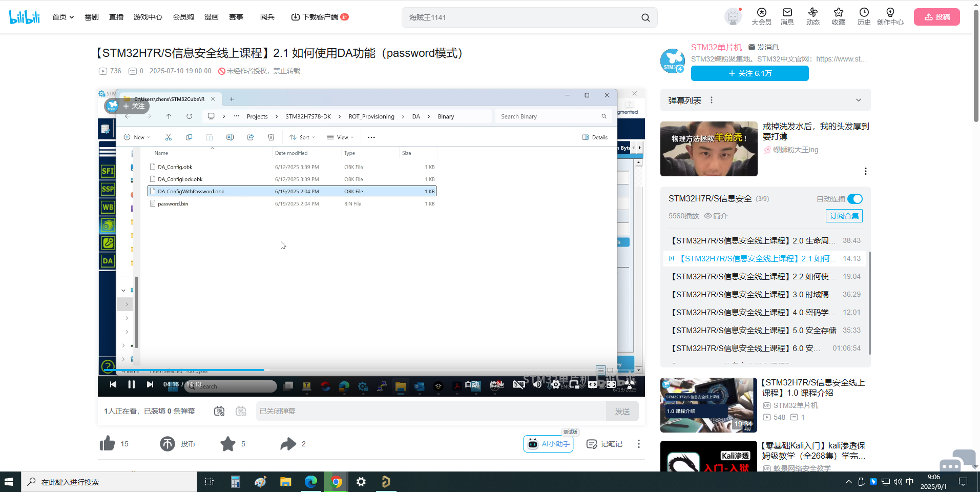Favorite the video with the star icon
This screenshot has width=980, height=492.
pyautogui.click(x=228, y=444)
